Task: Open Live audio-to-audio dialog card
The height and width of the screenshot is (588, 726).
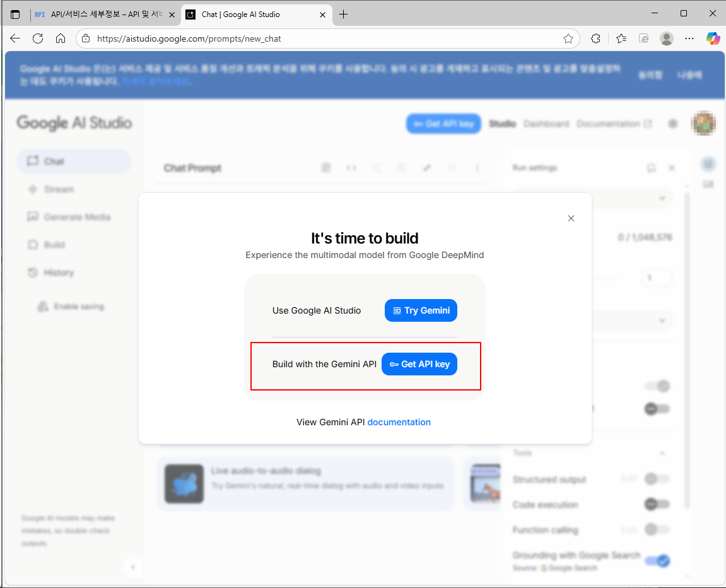Action: point(305,484)
